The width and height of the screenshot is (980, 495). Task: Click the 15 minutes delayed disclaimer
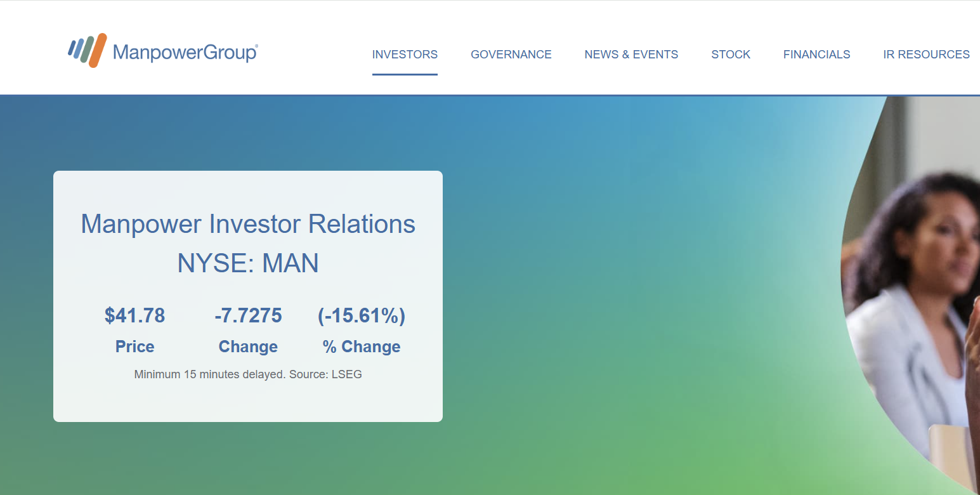pyautogui.click(x=210, y=374)
